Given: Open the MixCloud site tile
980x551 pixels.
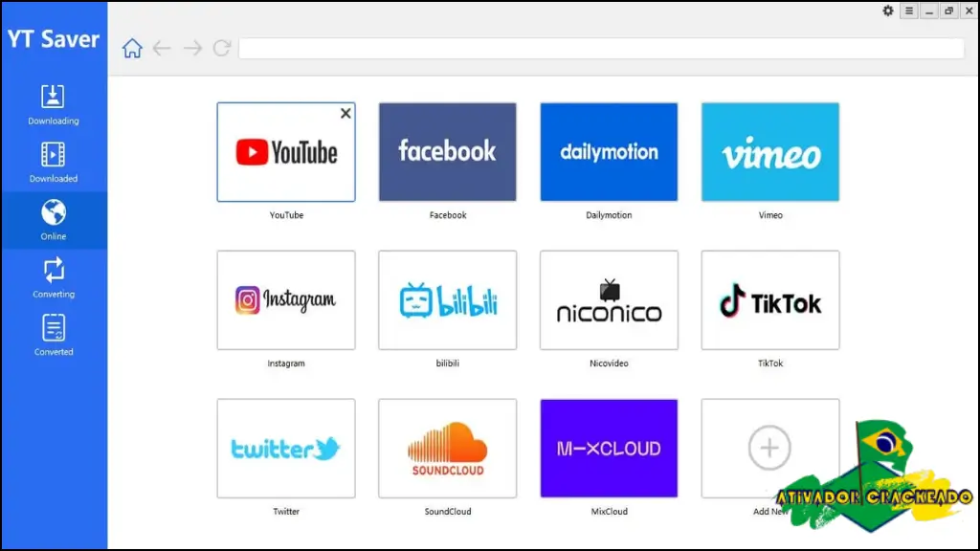Looking at the screenshot, I should point(609,449).
